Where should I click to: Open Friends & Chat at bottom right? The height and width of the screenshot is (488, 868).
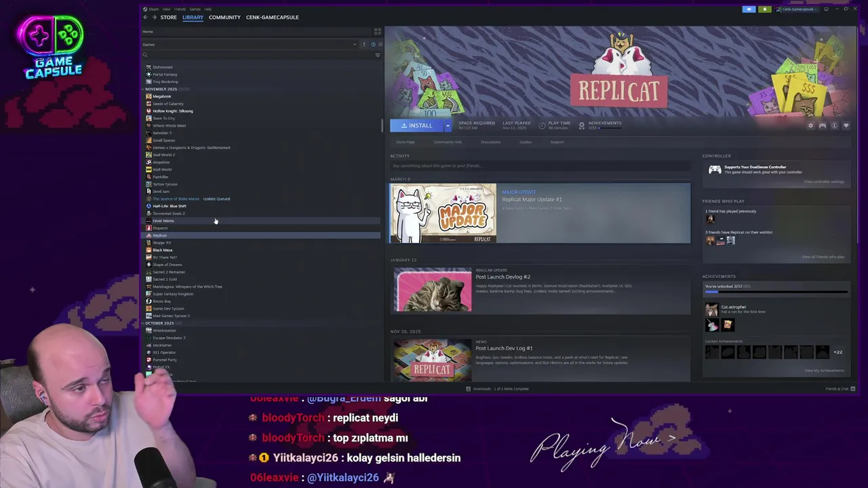pos(840,389)
